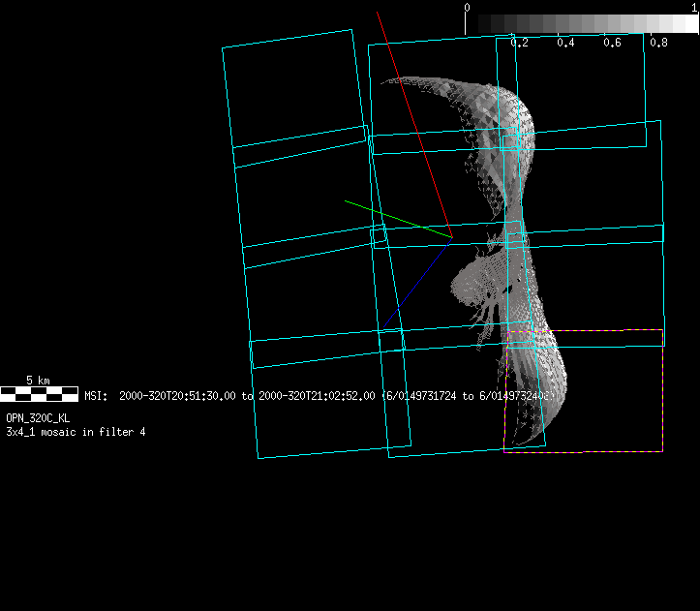Click the colorbar near the 0.4 label
Image resolution: width=700 pixels, height=611 pixels.
tap(565, 23)
